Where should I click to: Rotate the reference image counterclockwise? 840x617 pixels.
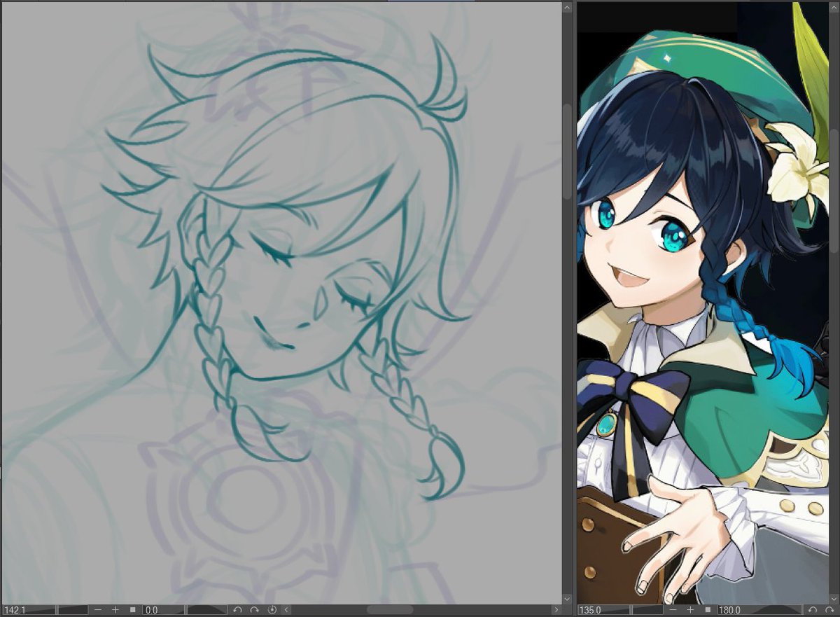(812, 610)
